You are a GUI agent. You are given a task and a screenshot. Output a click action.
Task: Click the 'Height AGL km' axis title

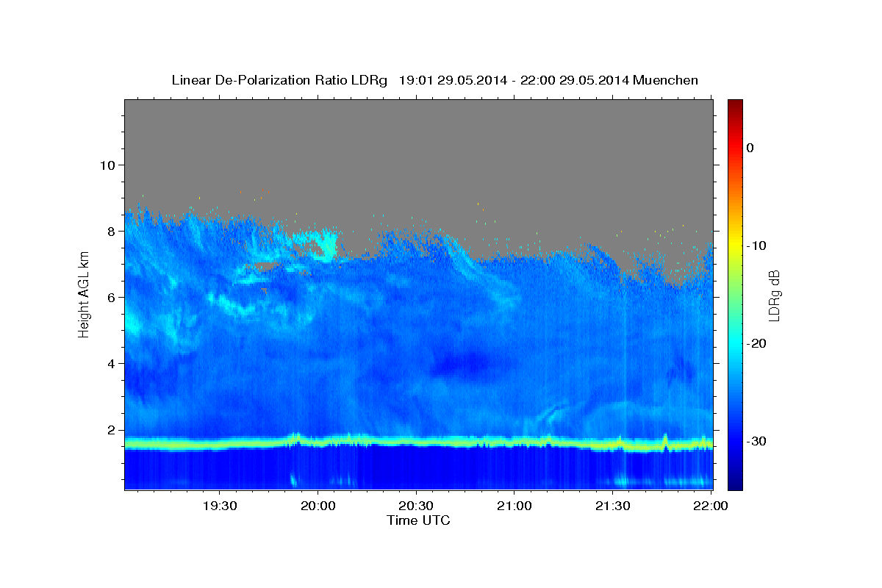(x=84, y=294)
